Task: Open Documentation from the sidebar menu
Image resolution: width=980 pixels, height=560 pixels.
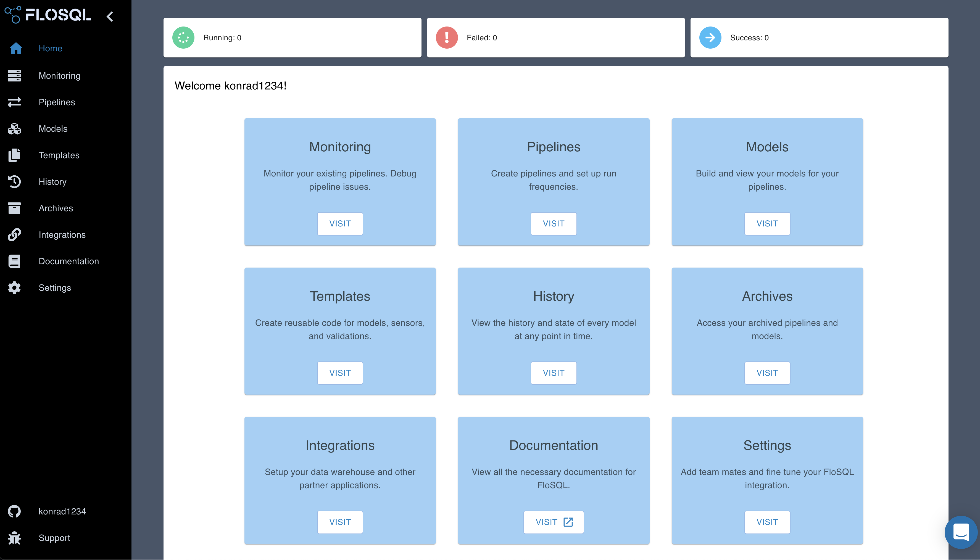Action: 69,261
